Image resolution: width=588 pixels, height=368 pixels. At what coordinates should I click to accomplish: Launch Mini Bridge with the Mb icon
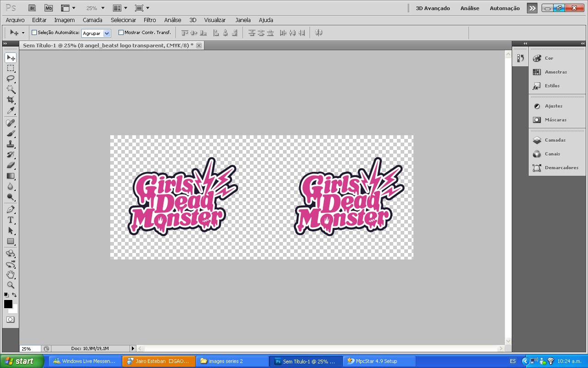(x=48, y=8)
